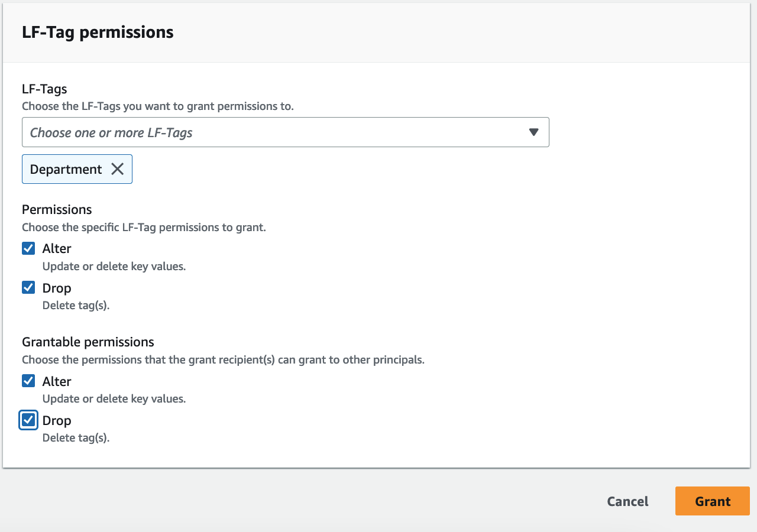Remove the Department LF-Tag using its X icon

point(117,169)
